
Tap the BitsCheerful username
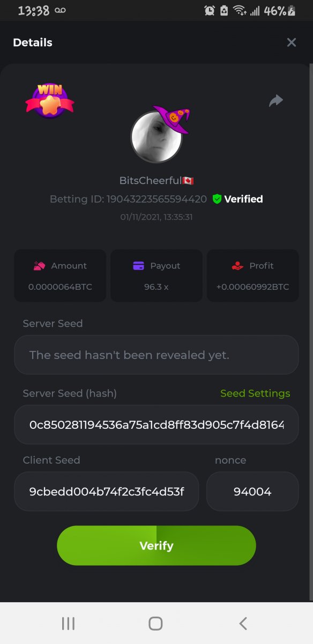pos(151,181)
